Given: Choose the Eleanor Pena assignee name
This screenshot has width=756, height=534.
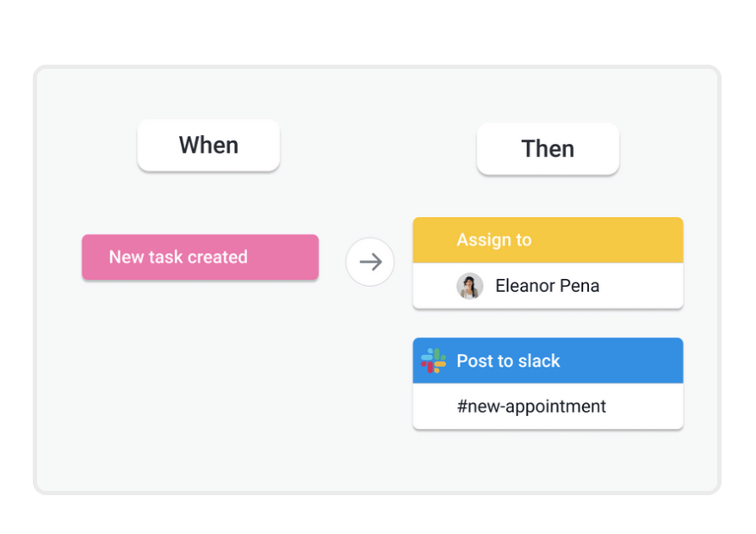Looking at the screenshot, I should 548,286.
